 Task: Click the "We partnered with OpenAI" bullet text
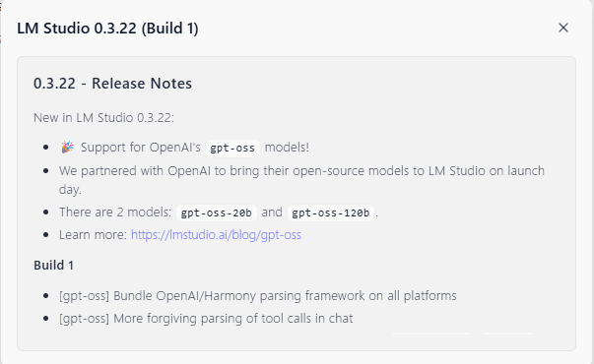pyautogui.click(x=301, y=180)
